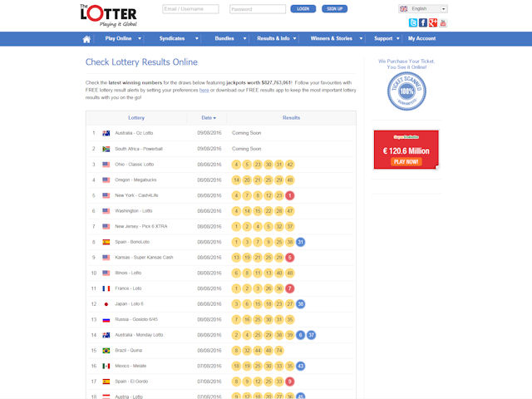
Task: Open the Play Online menu
Action: pyautogui.click(x=118, y=39)
